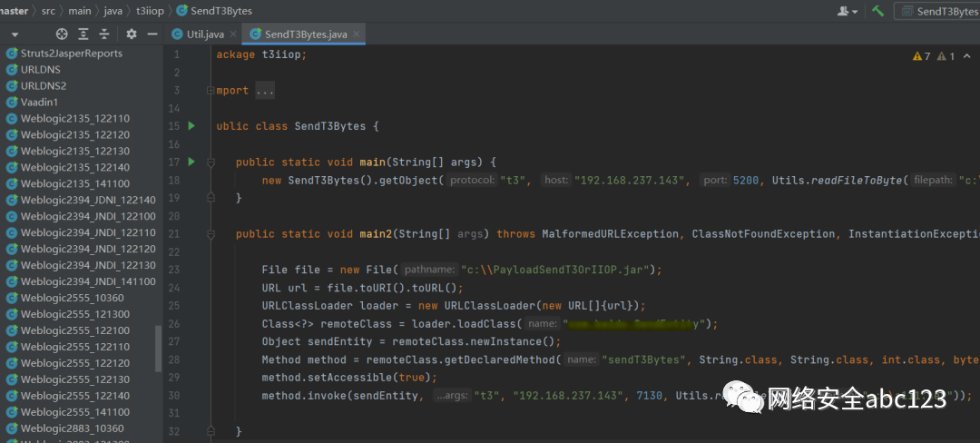Click 'main' in the breadcrumb path
Image resolution: width=980 pixels, height=443 pixels.
[x=80, y=11]
